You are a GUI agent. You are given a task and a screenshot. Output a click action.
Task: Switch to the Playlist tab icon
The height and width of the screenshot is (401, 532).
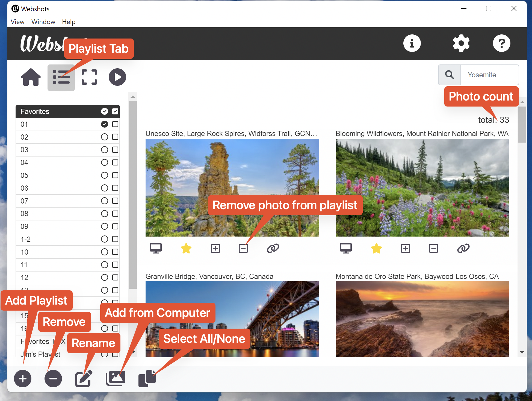61,78
